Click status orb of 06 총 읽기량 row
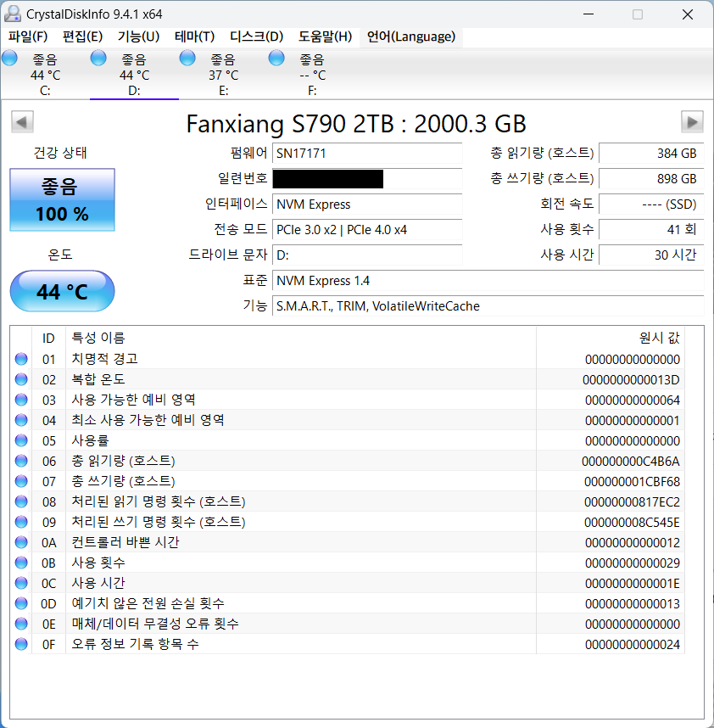Image resolution: width=714 pixels, height=728 pixels. pos(21,461)
